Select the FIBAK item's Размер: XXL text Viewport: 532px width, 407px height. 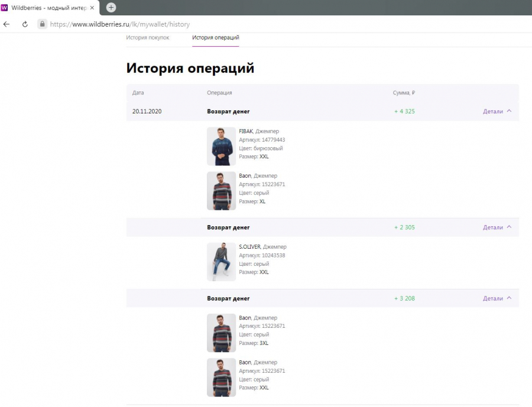[x=254, y=157]
